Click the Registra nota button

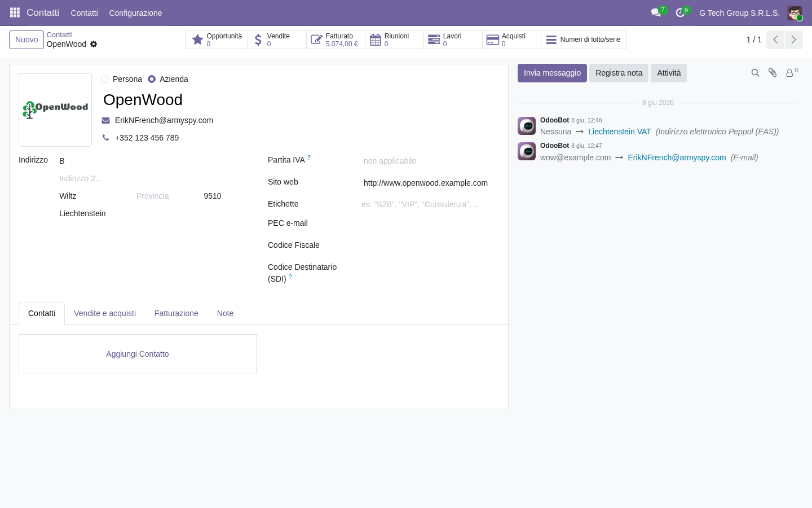point(619,73)
